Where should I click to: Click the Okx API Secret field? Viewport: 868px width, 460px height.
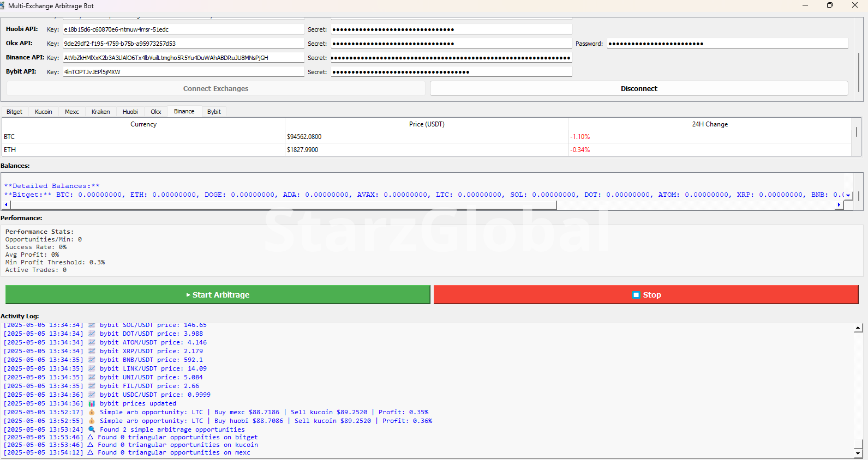coord(451,44)
